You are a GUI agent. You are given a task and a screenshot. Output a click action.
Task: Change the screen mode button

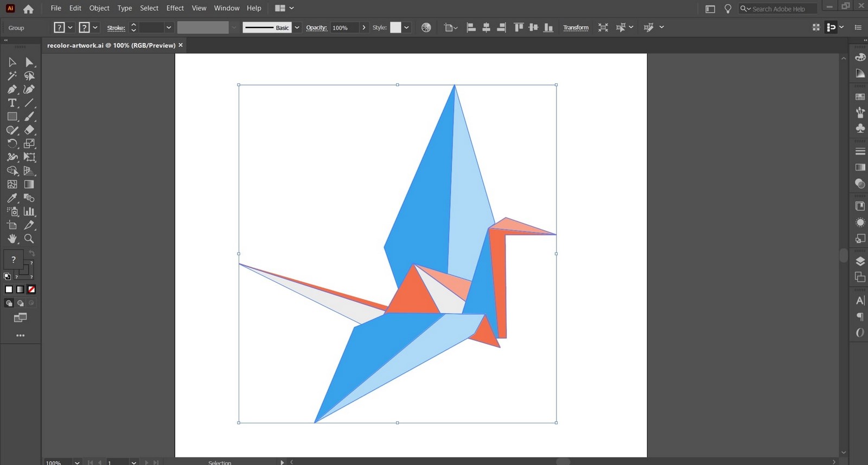point(21,318)
